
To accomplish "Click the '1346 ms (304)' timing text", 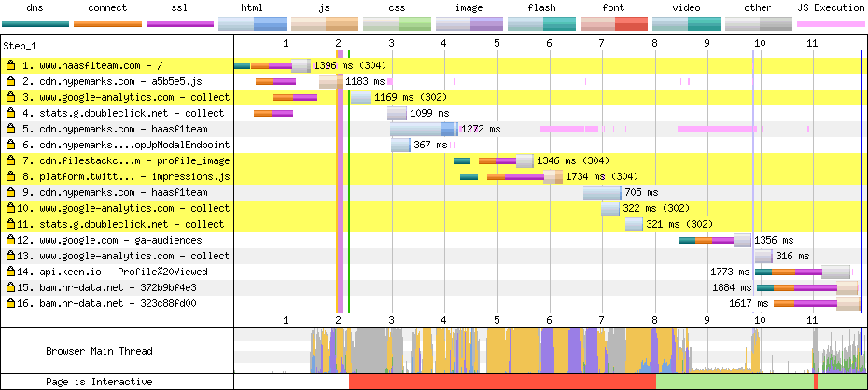I will point(573,160).
